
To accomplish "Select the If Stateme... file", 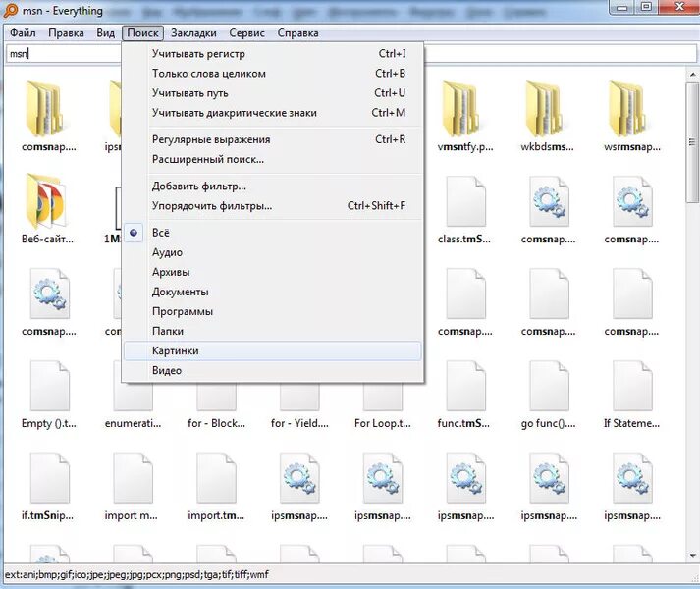I will pyautogui.click(x=631, y=394).
